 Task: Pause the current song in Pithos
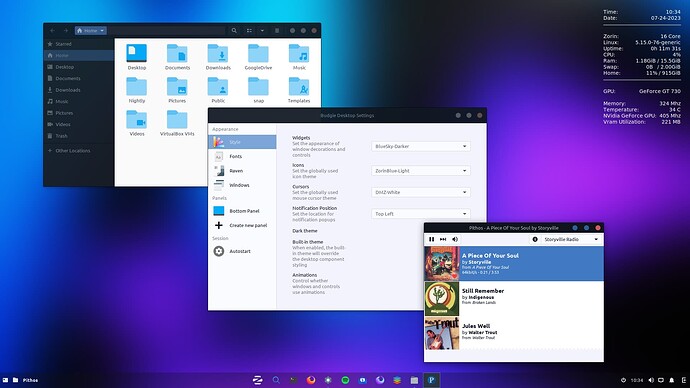(431, 239)
